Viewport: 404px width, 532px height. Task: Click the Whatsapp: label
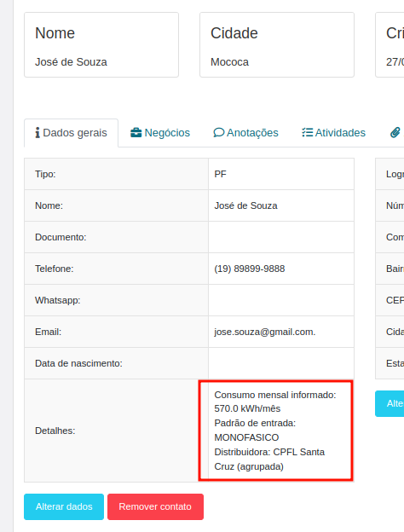pyautogui.click(x=58, y=300)
